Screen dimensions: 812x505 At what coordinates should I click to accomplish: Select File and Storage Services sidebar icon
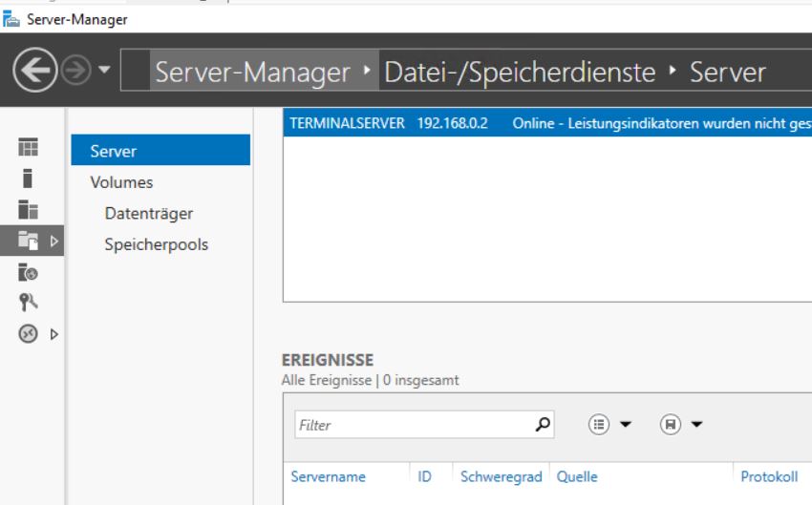(28, 241)
